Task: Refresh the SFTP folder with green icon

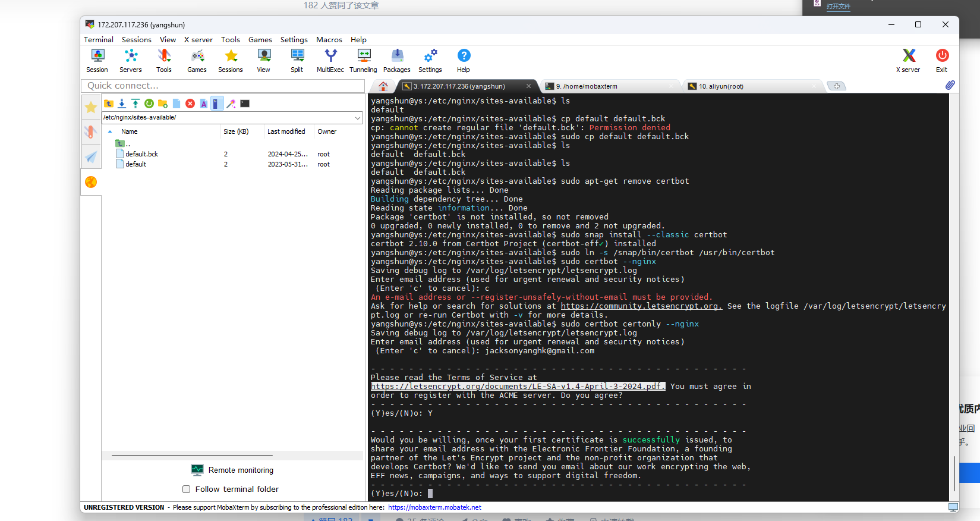Action: click(x=149, y=103)
